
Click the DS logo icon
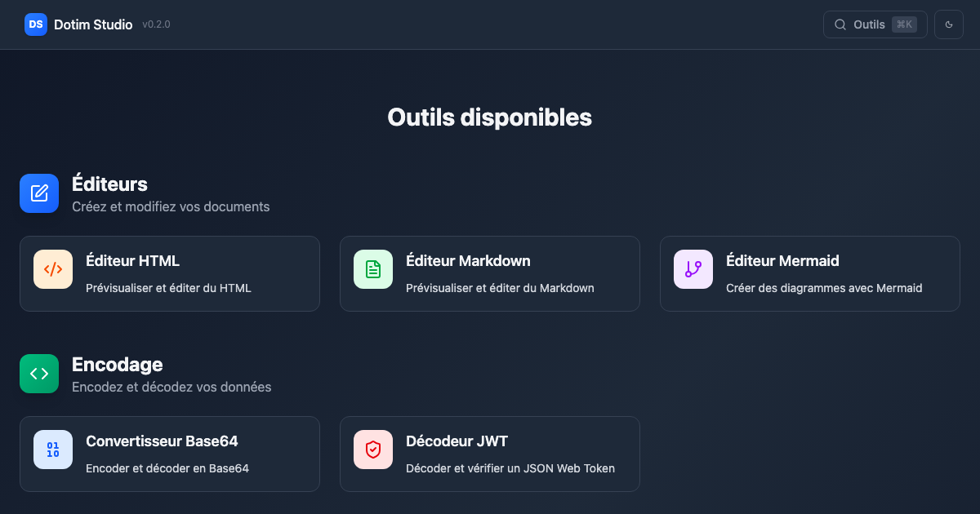coord(36,24)
